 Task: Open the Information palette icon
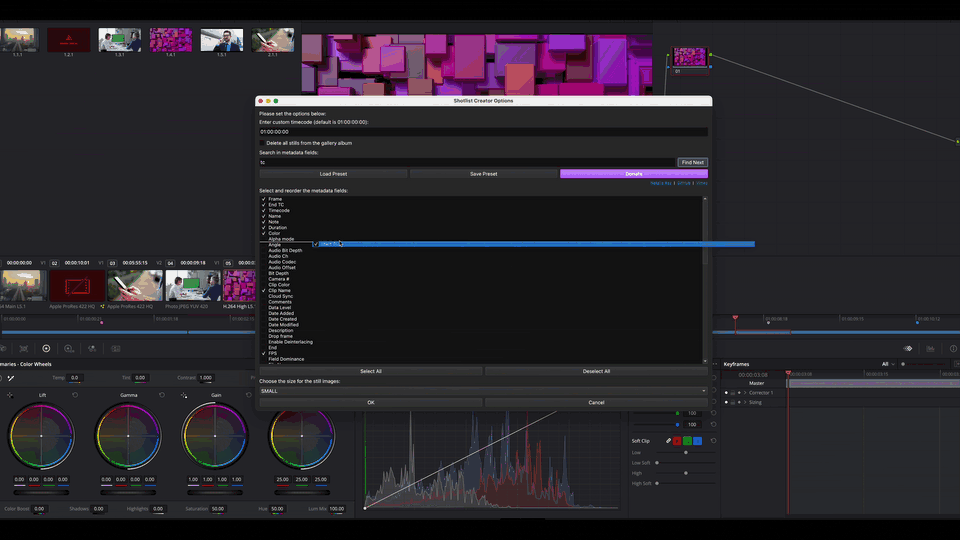click(x=953, y=348)
